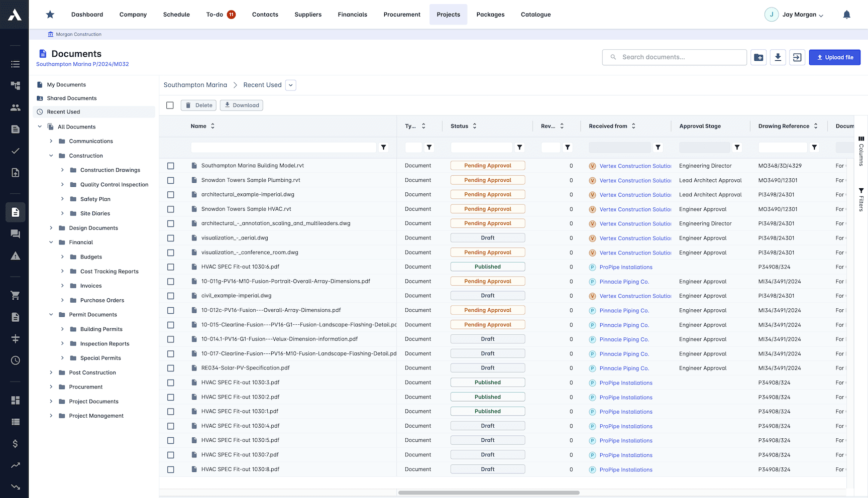The height and width of the screenshot is (498, 868).
Task: Open the export/move documents icon beside Upload file
Action: point(797,57)
